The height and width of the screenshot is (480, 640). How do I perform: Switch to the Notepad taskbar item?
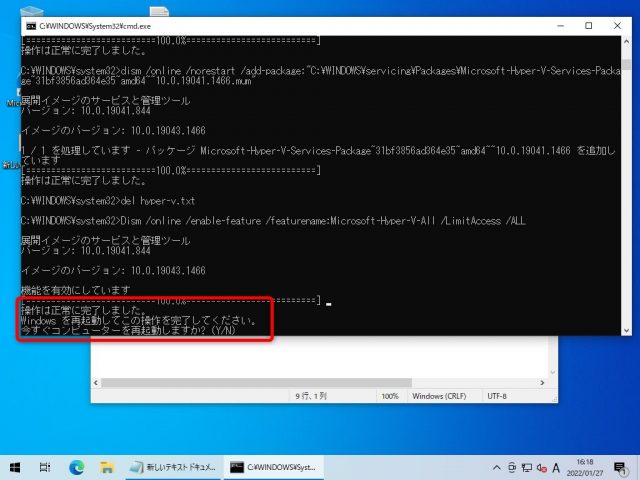171,467
